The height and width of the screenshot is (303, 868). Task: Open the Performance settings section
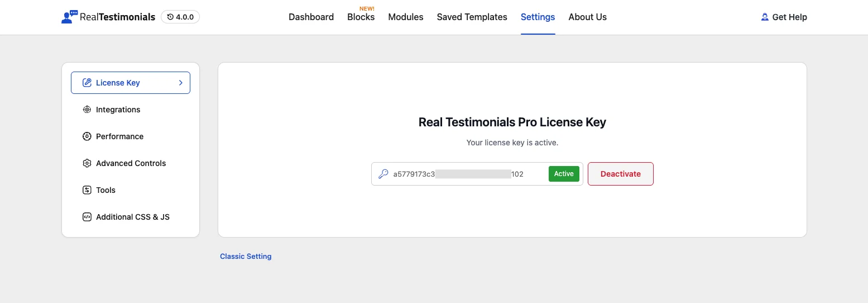click(131, 136)
